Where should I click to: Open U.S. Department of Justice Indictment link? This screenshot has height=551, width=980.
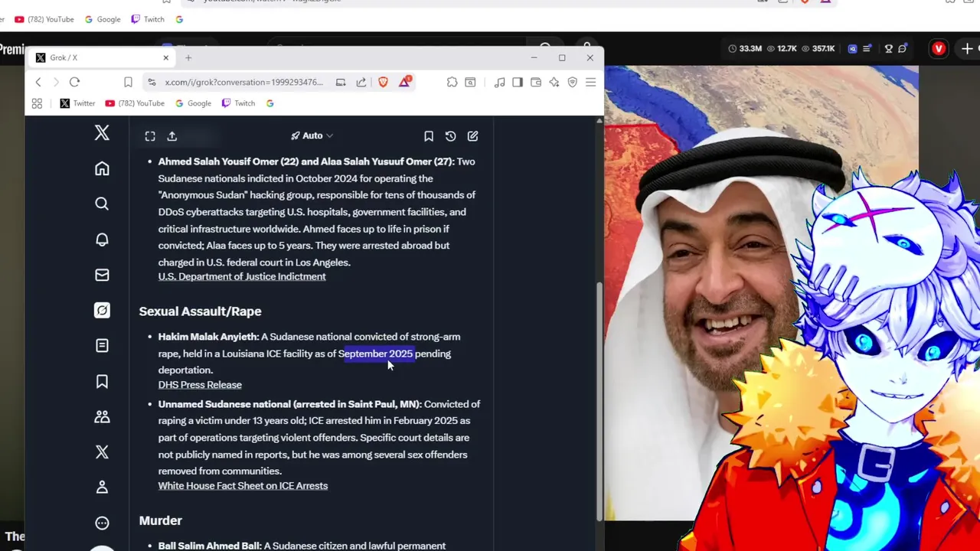click(242, 276)
